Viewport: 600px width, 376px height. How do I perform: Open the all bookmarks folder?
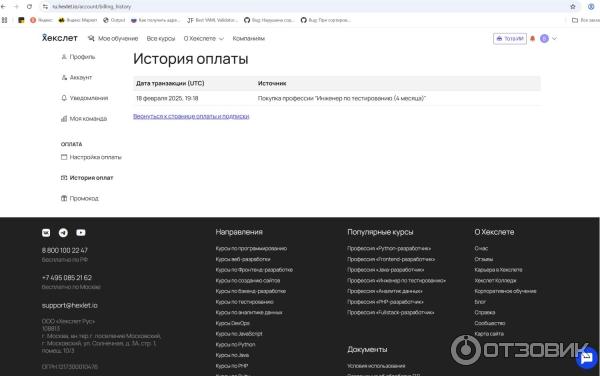(x=585, y=20)
